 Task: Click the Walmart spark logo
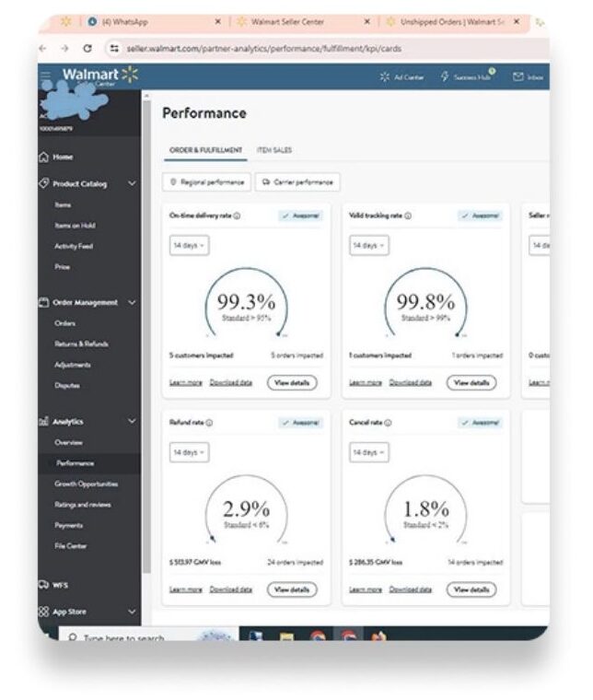coord(130,74)
